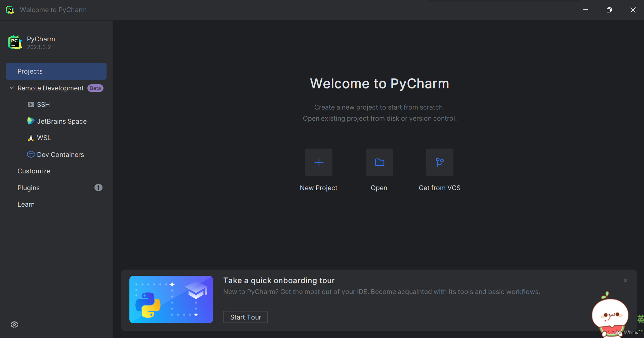The width and height of the screenshot is (644, 338).
Task: Click the JetBrains Space icon
Action: pos(31,121)
